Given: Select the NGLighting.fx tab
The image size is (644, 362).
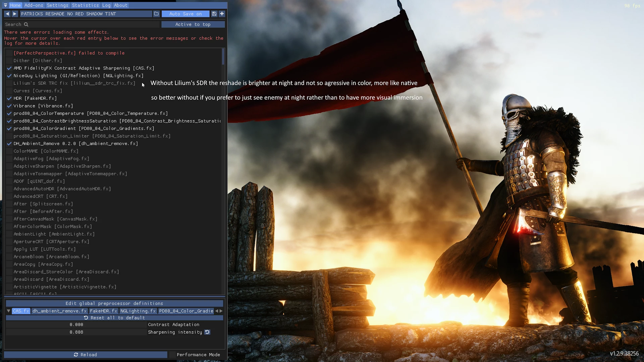Looking at the screenshot, I should tap(138, 311).
